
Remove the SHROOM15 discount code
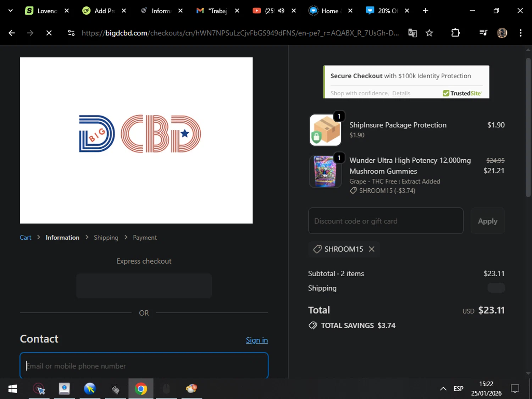[x=371, y=249]
